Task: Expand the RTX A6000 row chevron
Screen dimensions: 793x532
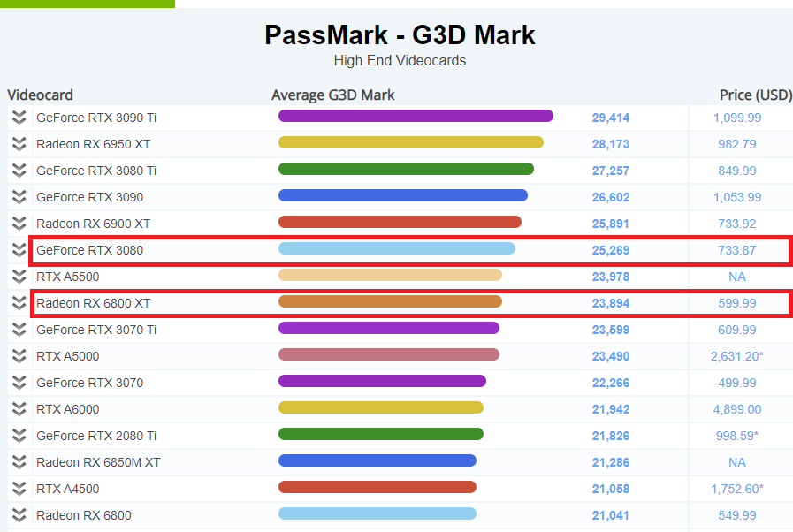Action: point(19,409)
